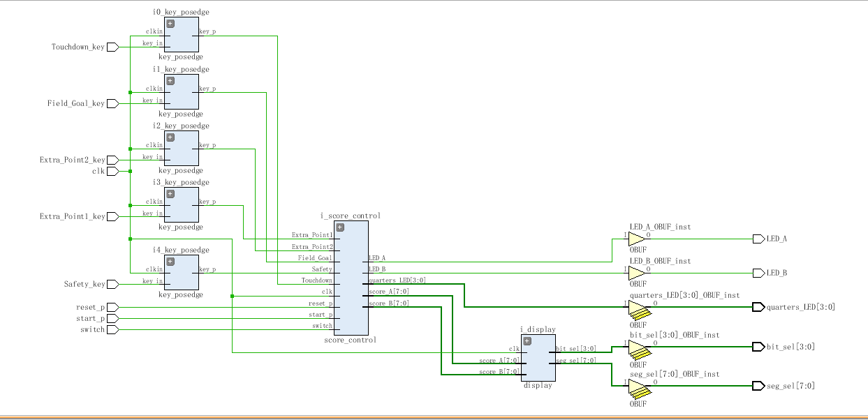Click the seg_sel[7:0]_OBUF_inst instance label
The image size is (868, 420).
click(675, 374)
